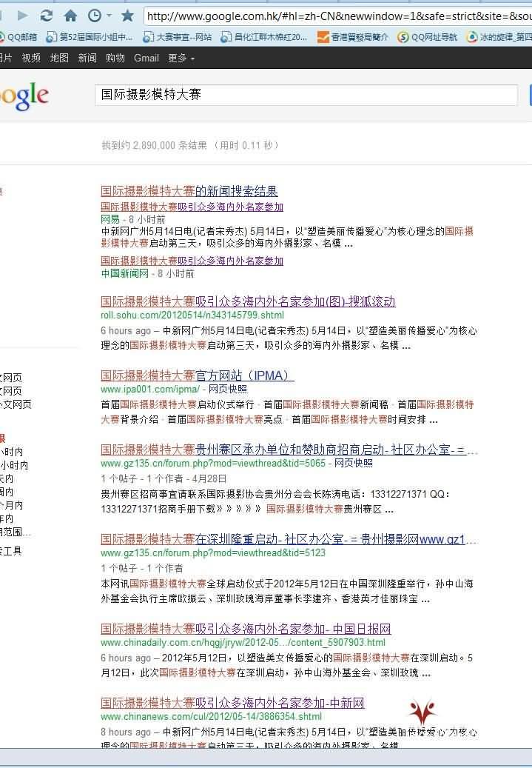Click the www.chinadaily.com.cn result URL text
Screen dimensions: 532x768
[x=243, y=643]
